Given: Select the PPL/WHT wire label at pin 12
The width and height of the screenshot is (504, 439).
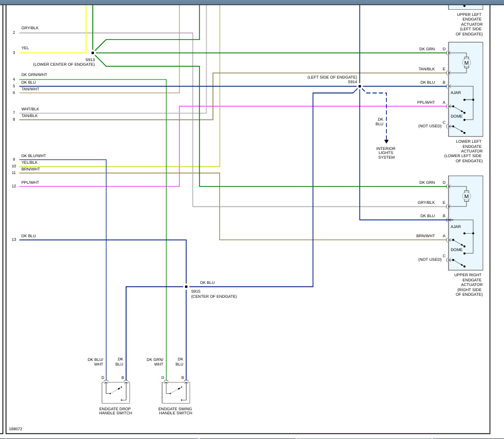Looking at the screenshot, I should pos(30,183).
